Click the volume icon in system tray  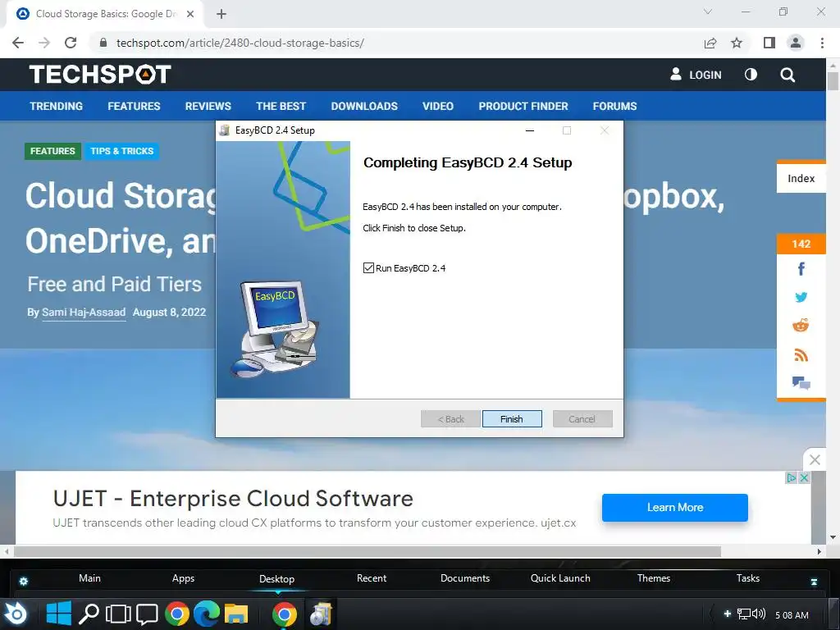click(x=759, y=614)
